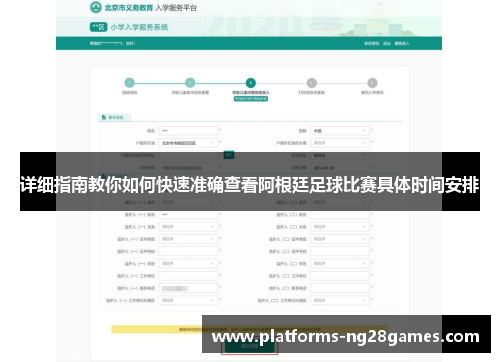Select step 1 circle in progress bar
Image resolution: width=500 pixels, height=362 pixels.
pos(129,83)
